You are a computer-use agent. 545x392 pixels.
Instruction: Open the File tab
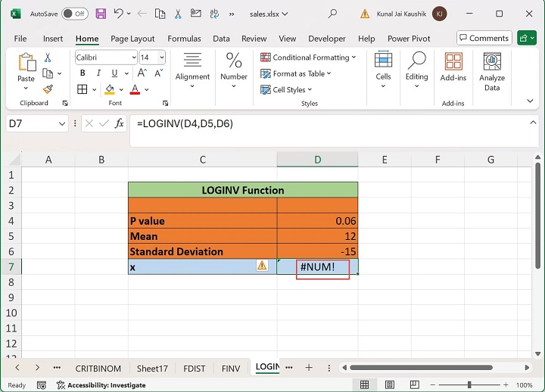pyautogui.click(x=20, y=39)
